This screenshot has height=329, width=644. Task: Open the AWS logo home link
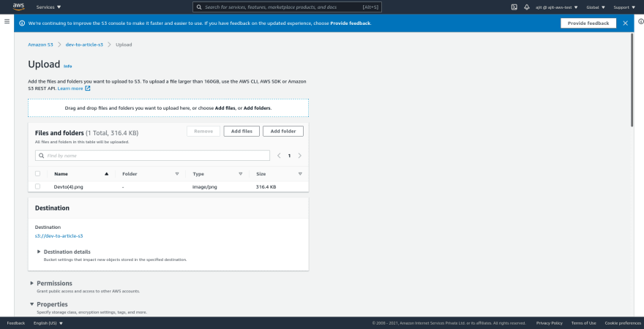point(18,7)
